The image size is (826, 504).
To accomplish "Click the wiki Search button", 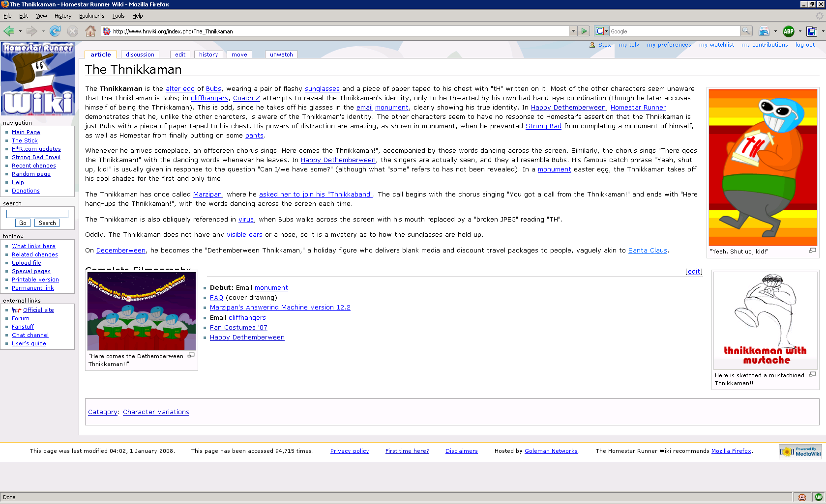I will (x=47, y=223).
